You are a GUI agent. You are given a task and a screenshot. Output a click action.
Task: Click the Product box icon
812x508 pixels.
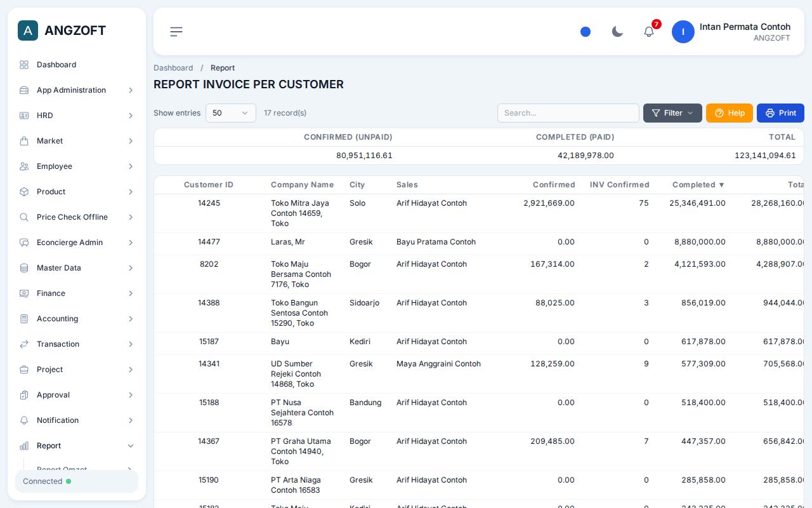(24, 192)
